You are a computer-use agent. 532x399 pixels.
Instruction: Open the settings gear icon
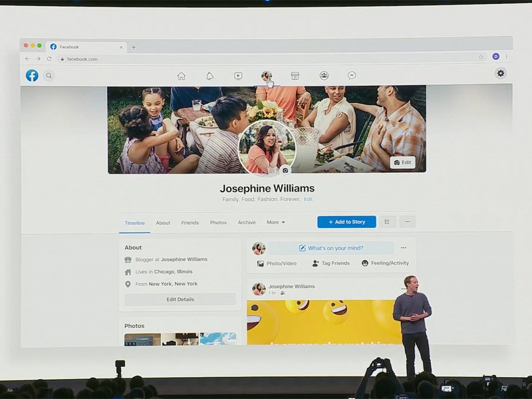coord(501,73)
